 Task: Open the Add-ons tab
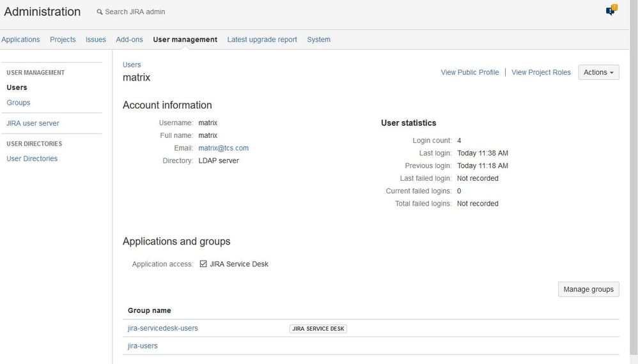click(x=129, y=40)
